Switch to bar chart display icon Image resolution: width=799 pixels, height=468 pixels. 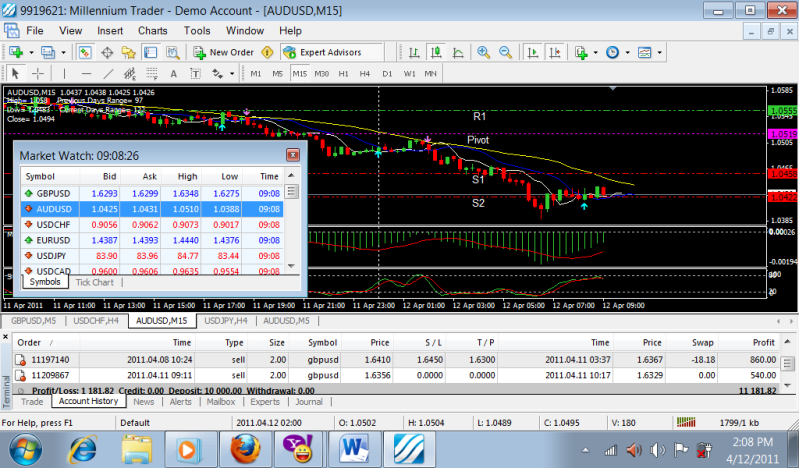[414, 52]
